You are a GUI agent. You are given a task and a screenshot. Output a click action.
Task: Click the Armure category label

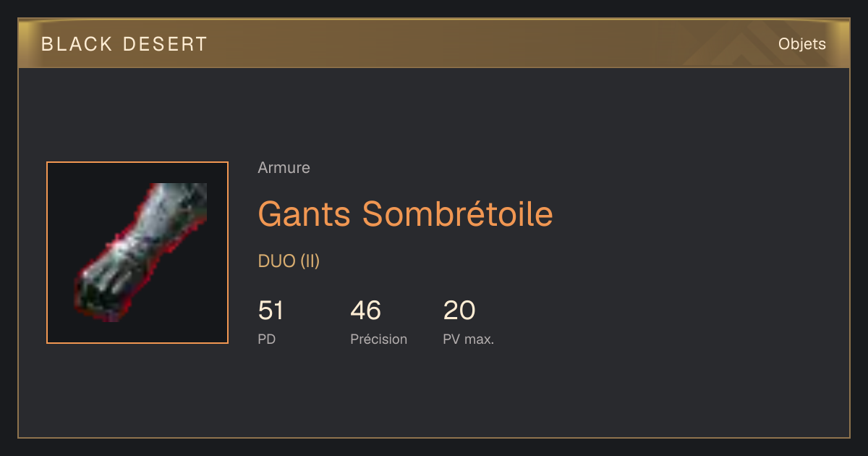[284, 168]
